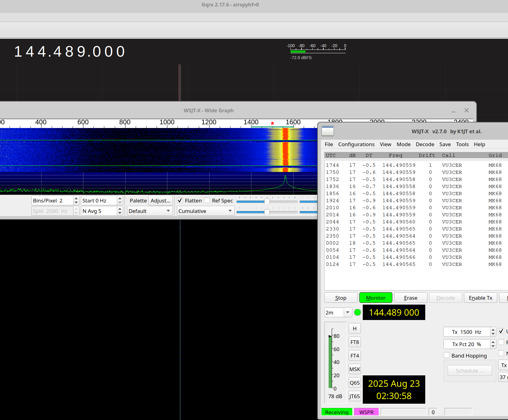Viewport: 508px width, 420px height.
Task: Tick the checkbox right of Tx Pct 20 %
Action: tap(501, 342)
